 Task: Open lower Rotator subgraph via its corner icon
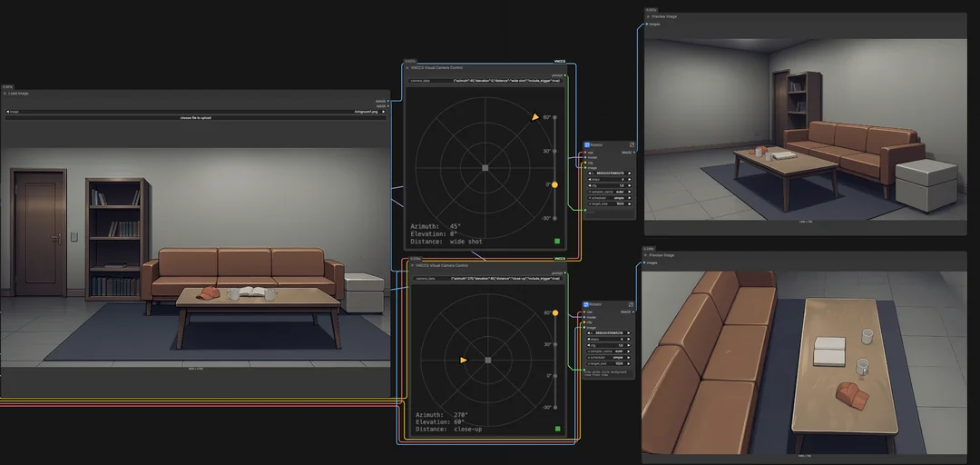631,304
